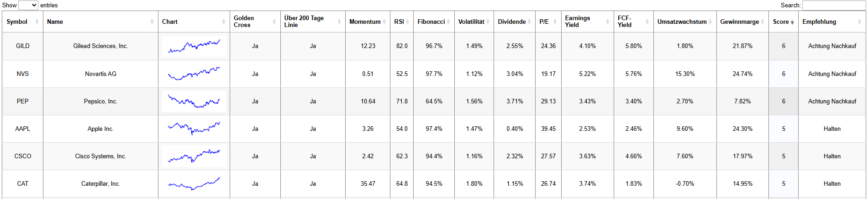Sort by Umsatzwachstum column header

[x=682, y=22]
